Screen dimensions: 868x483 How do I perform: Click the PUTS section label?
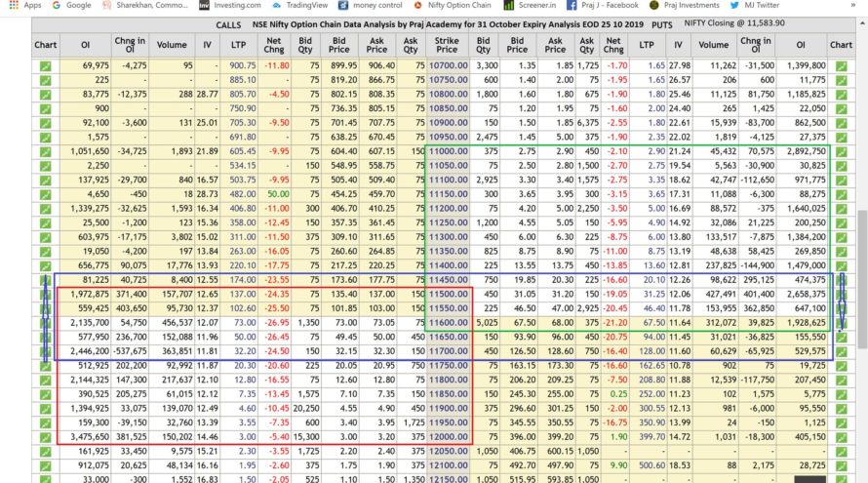661,25
